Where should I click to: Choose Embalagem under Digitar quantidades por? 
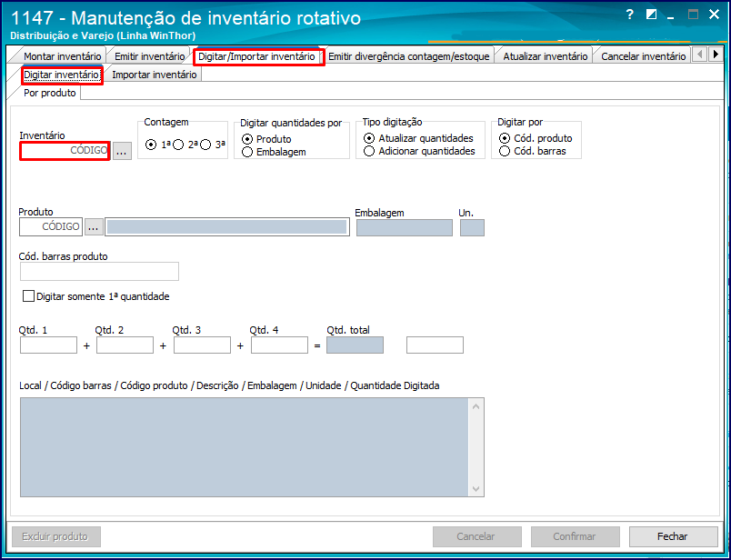(x=247, y=152)
